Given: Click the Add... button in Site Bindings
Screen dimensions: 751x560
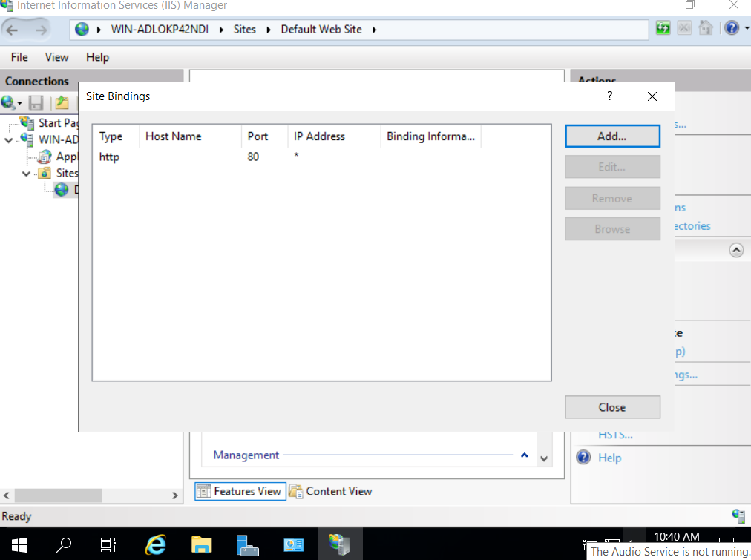Looking at the screenshot, I should [612, 136].
